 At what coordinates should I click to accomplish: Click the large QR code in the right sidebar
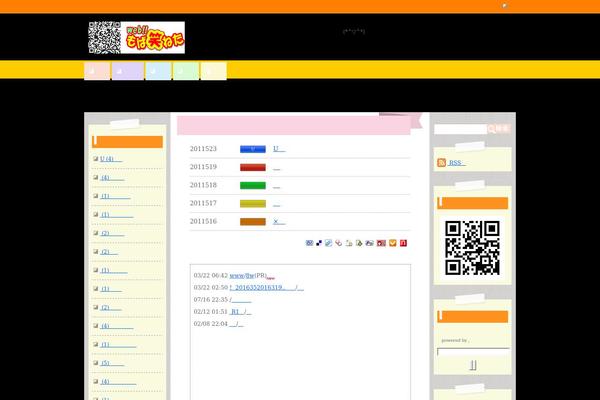coord(472,248)
